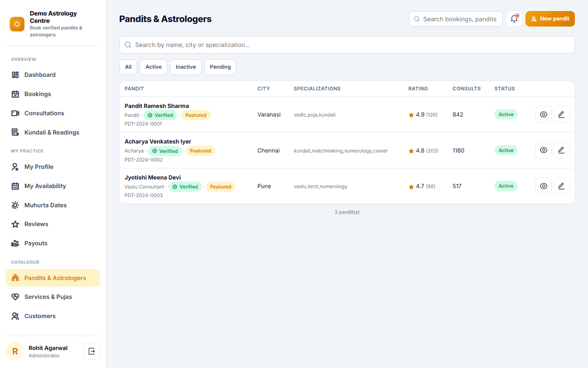
Task: Open Services & Pujas catalogue
Action: 53,297
